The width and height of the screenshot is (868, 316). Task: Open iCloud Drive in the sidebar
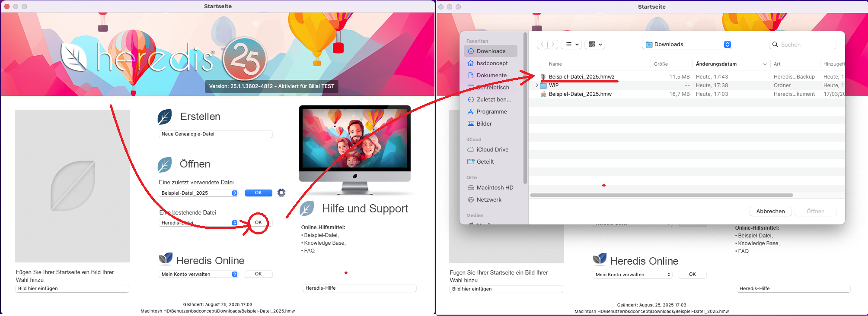pyautogui.click(x=492, y=149)
